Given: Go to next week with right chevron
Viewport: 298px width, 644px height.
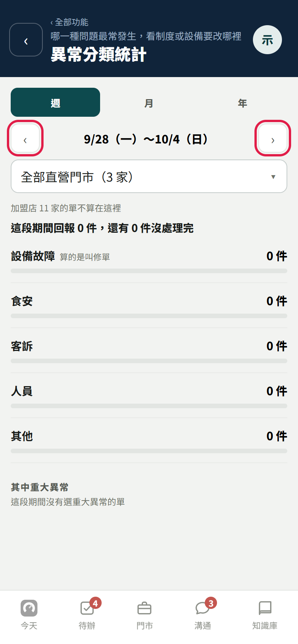Looking at the screenshot, I should [x=273, y=138].
